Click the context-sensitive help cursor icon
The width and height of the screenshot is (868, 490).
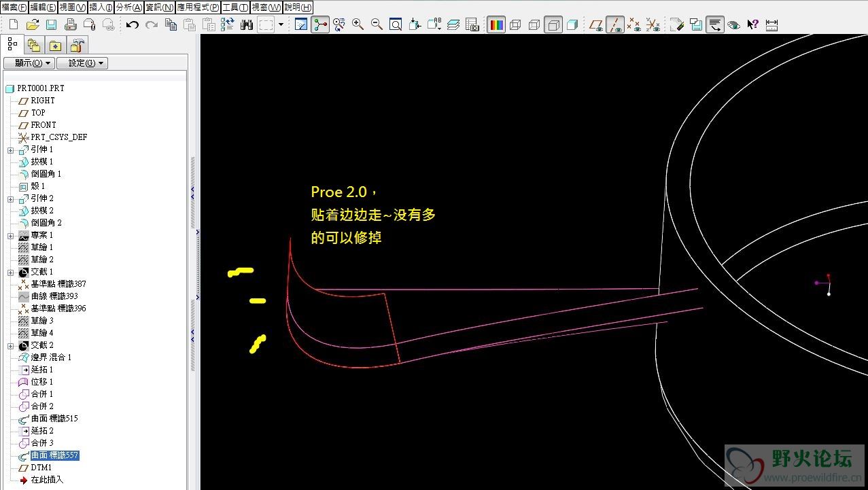(752, 24)
